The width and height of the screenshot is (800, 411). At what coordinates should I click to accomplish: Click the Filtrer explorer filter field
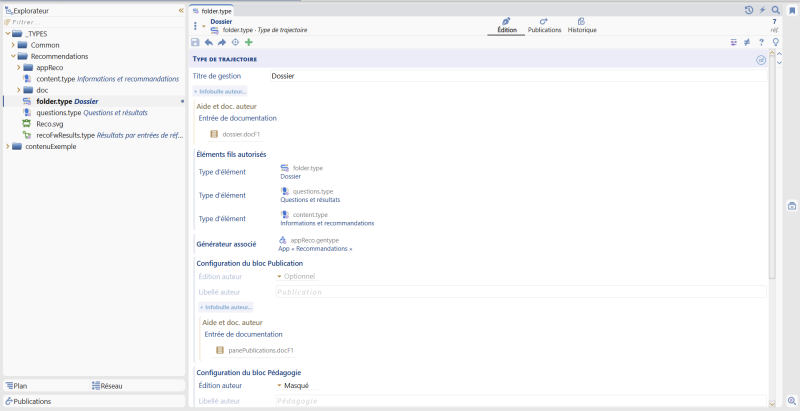coord(94,22)
